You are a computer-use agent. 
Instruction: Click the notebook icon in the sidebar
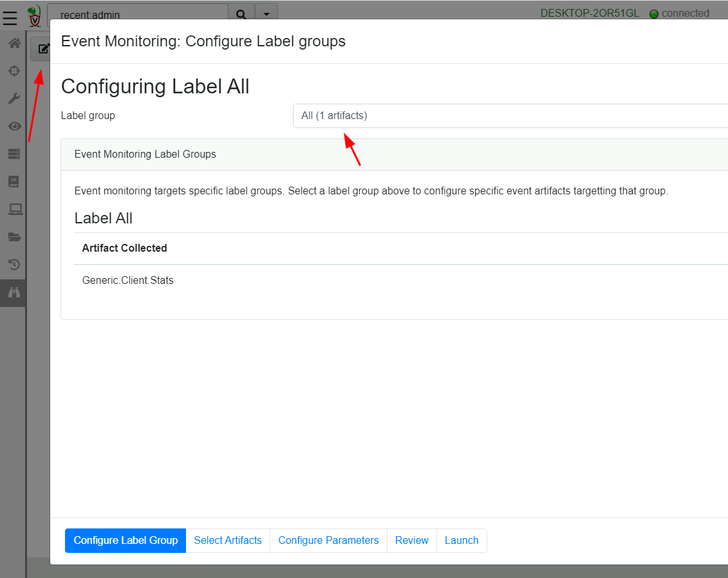tap(14, 181)
